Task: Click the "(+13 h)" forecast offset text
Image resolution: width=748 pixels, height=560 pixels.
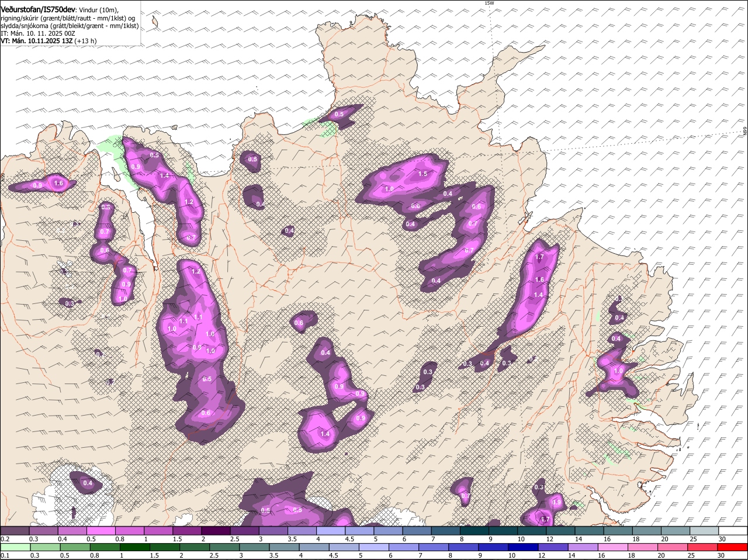Action: pos(85,41)
